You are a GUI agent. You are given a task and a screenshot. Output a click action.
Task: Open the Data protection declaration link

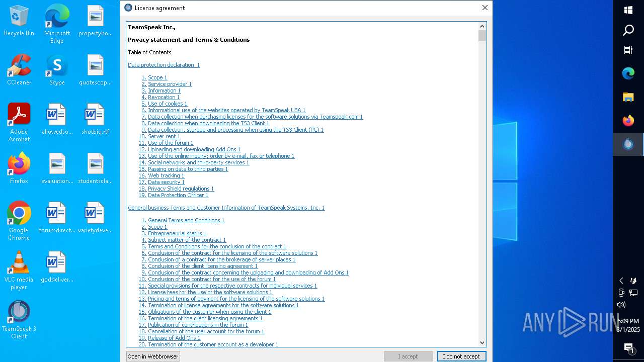tap(164, 65)
